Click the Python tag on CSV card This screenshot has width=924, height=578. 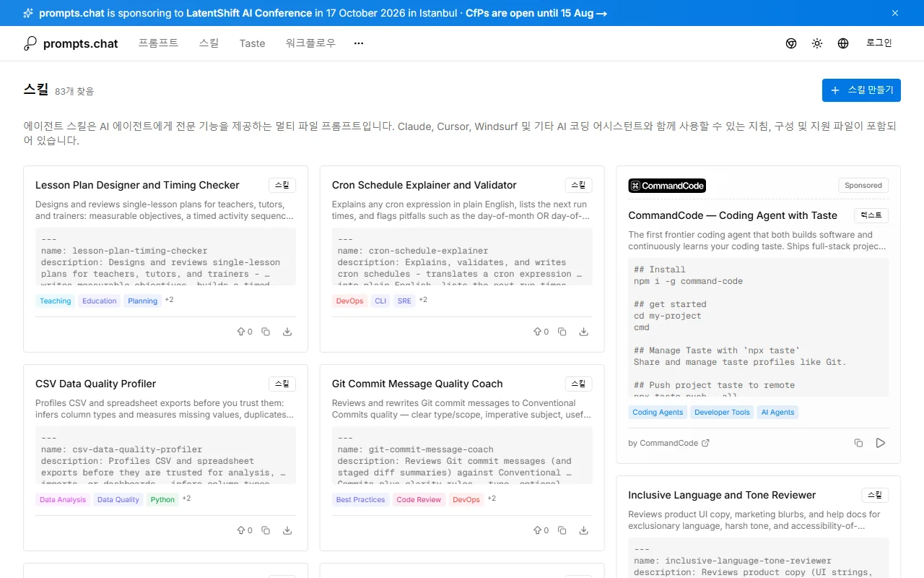pyautogui.click(x=162, y=500)
